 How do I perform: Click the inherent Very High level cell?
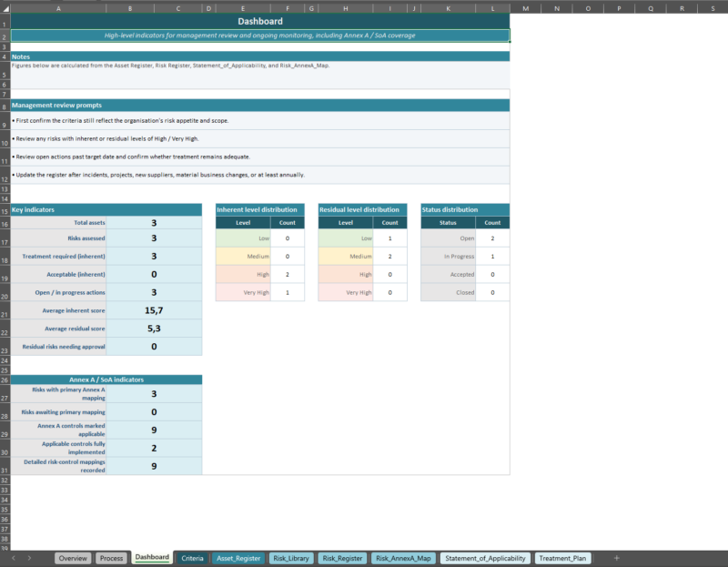pyautogui.click(x=243, y=292)
